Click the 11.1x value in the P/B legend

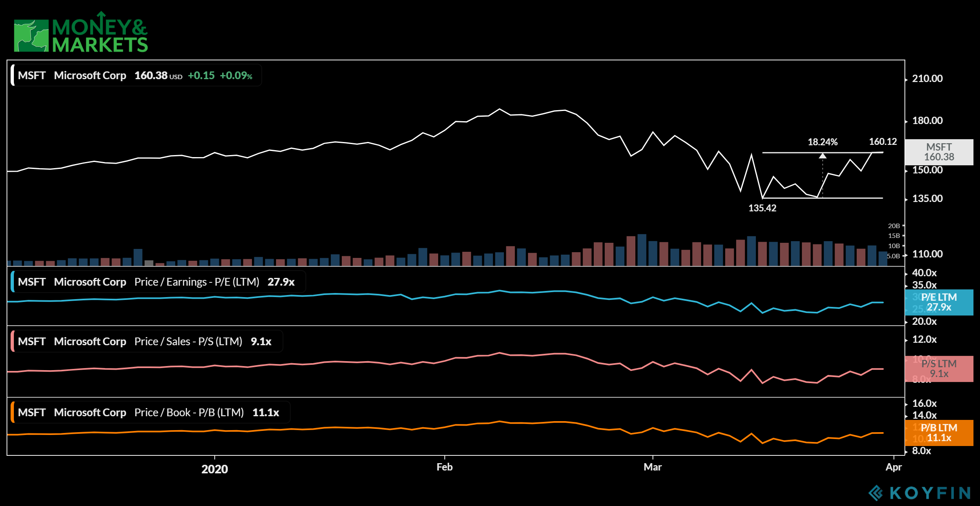click(266, 413)
